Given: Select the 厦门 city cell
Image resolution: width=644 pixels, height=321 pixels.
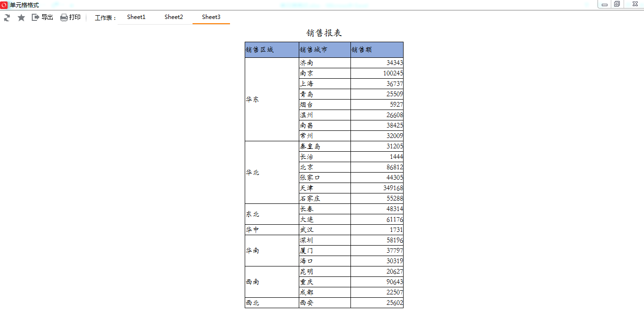Looking at the screenshot, I should (x=325, y=251).
